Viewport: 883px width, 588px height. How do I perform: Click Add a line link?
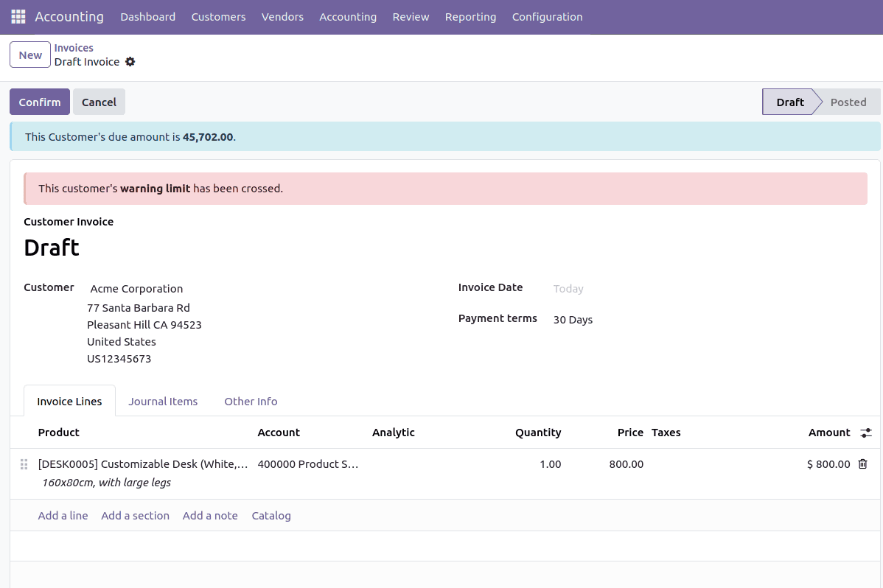pyautogui.click(x=63, y=515)
